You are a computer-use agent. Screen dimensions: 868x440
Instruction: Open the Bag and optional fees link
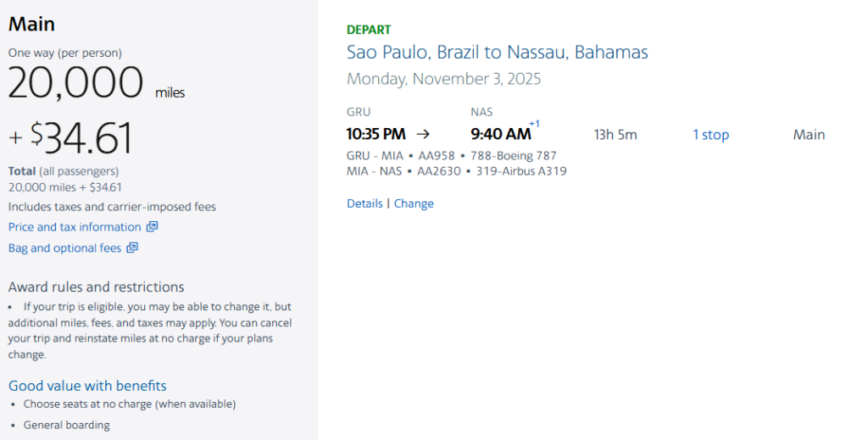coord(64,248)
